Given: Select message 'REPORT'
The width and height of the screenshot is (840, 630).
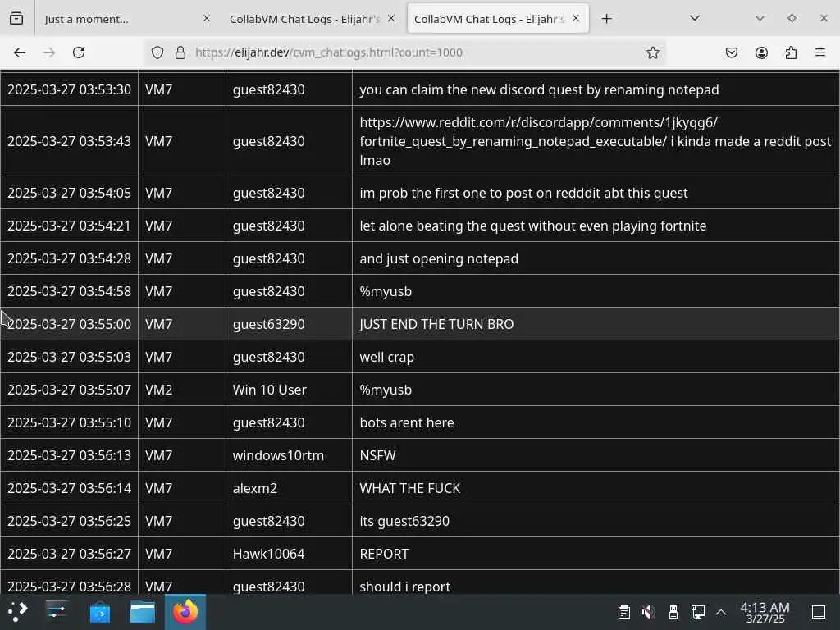Looking at the screenshot, I should click(384, 554).
